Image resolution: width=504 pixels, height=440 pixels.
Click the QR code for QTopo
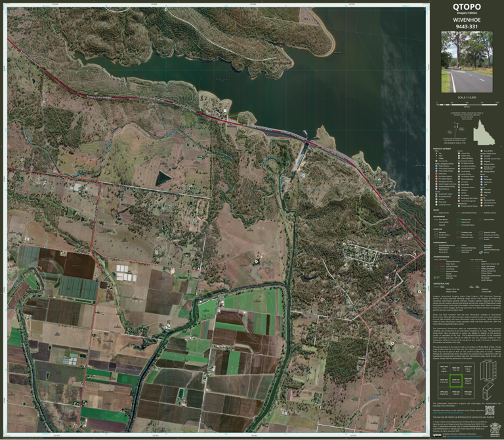(x=490, y=410)
